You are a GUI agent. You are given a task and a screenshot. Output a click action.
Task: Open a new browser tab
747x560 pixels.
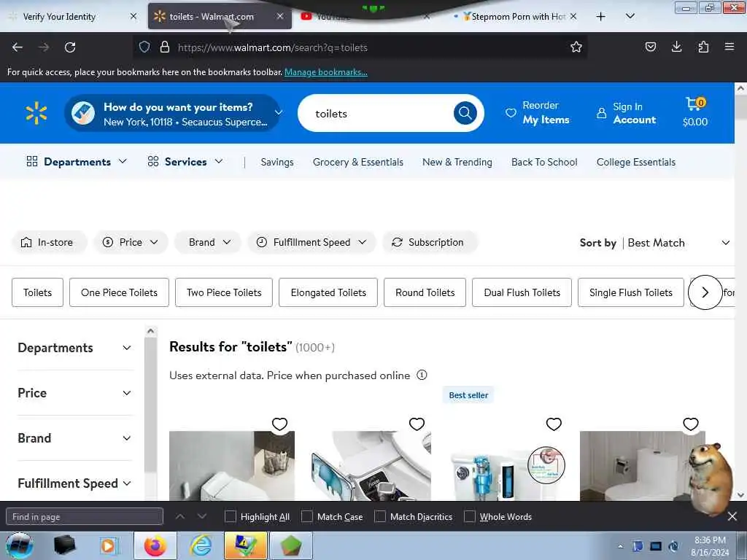click(x=601, y=17)
